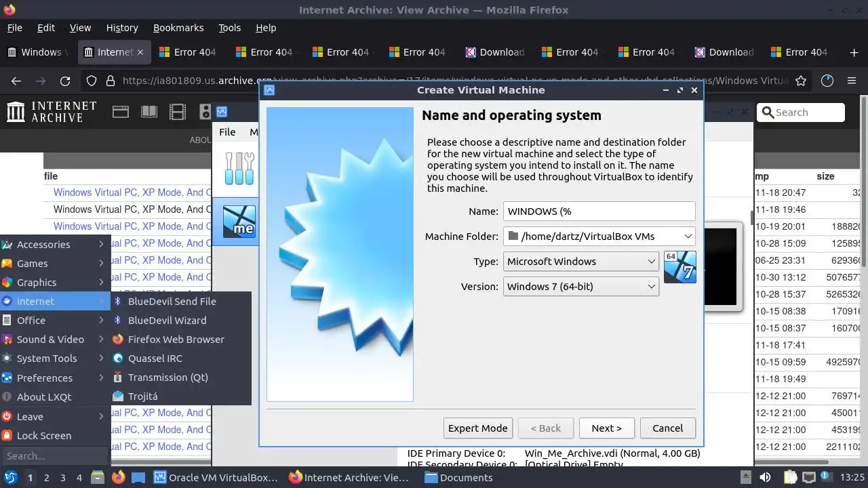Open the Internet Archive texts book icon
The image size is (868, 488).
(x=149, y=112)
